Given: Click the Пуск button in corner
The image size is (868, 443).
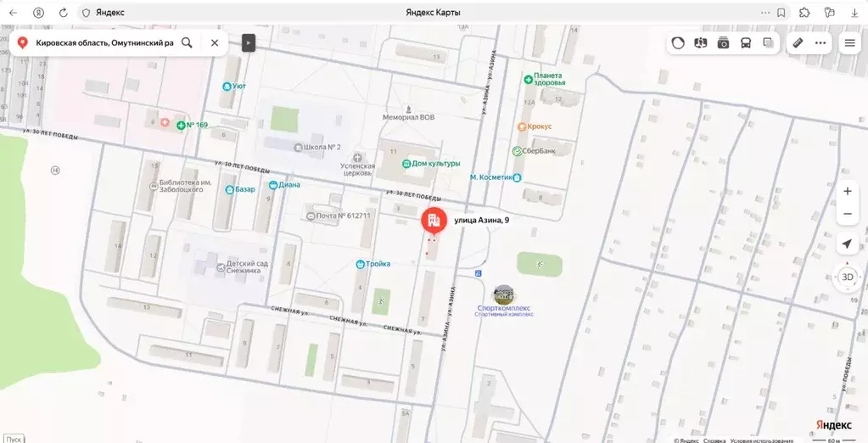Looking at the screenshot, I should point(14,439).
